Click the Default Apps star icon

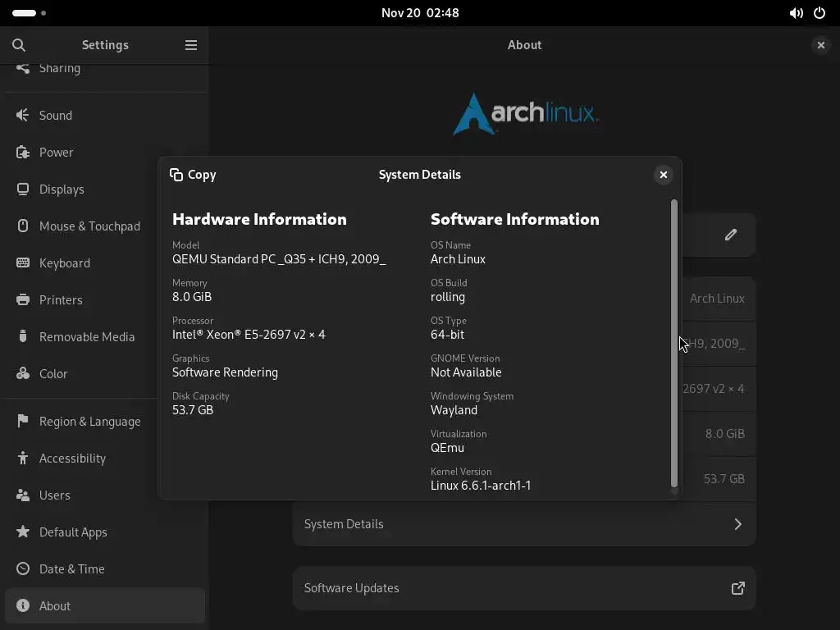click(22, 532)
